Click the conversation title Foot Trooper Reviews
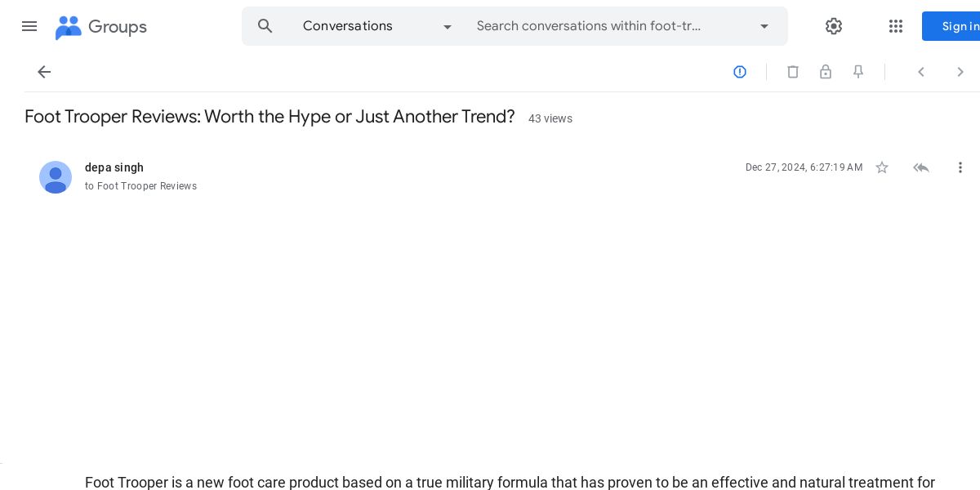The height and width of the screenshot is (490, 980). point(269,117)
